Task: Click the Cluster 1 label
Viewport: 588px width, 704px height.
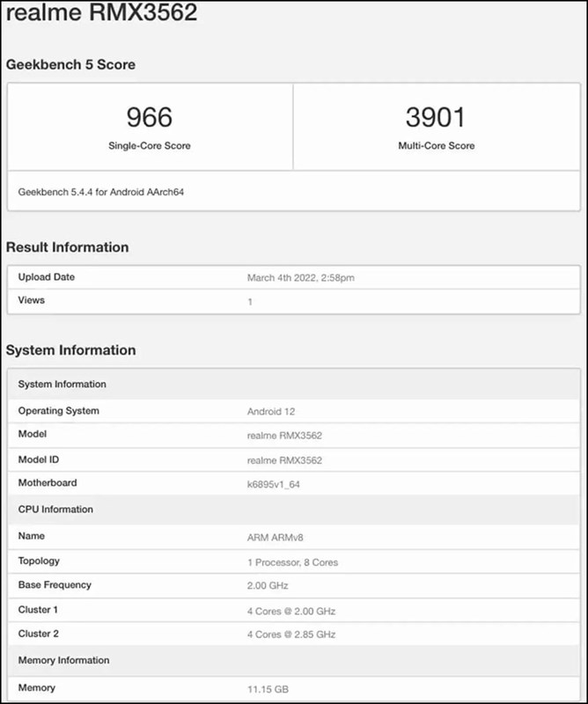Action: [38, 610]
